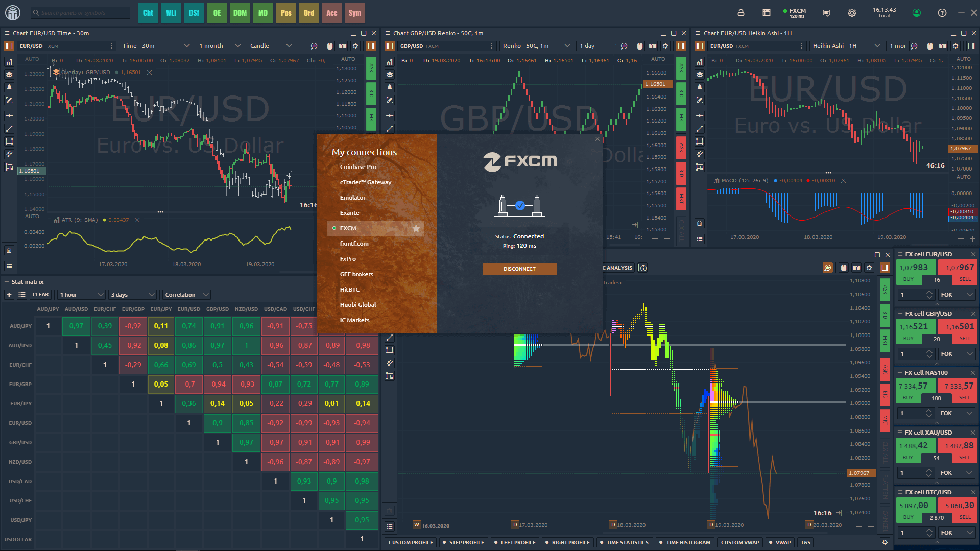Open the Candle chart style dropdown
This screenshot has width=980, height=551.
pyautogui.click(x=271, y=46)
